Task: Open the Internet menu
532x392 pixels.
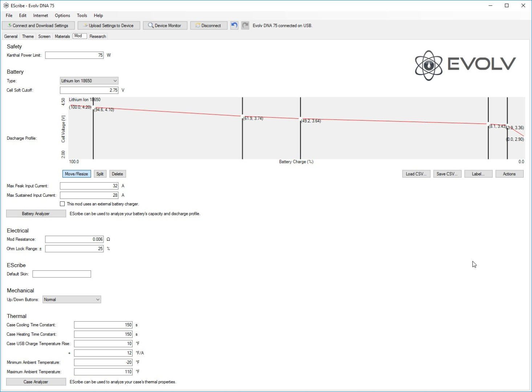Action: [40, 16]
